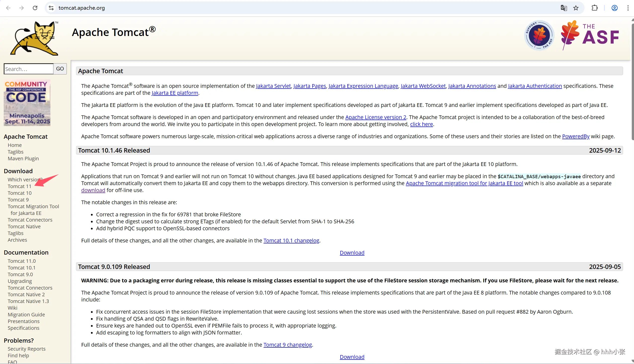
Task: Click the Search input field
Action: [x=29, y=69]
